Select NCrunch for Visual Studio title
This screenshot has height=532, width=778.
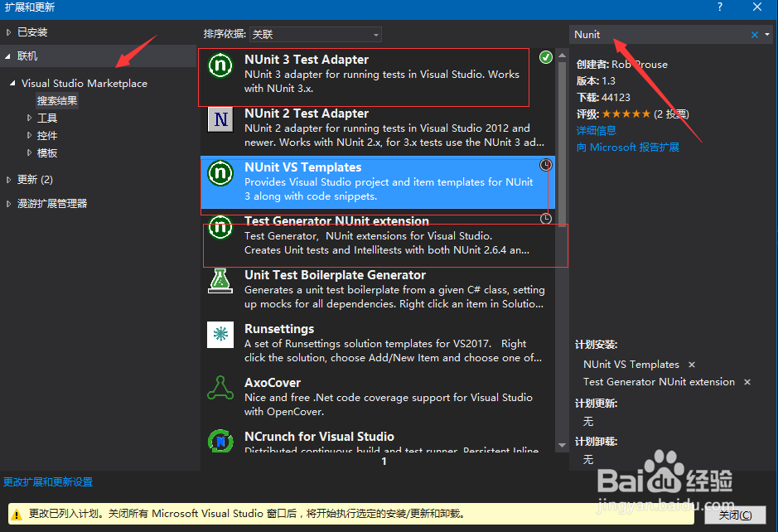tap(319, 437)
